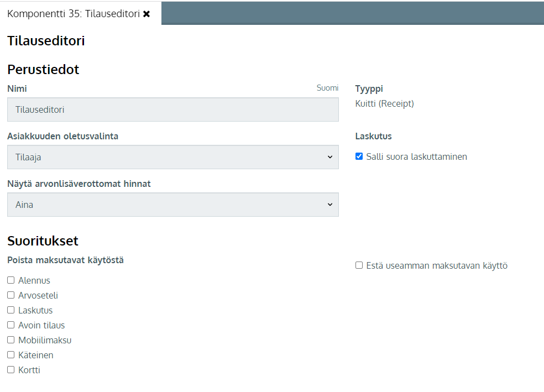Open the Näytä arvonlisäverottomat hinnat dropdown
544x392 pixels.
tap(173, 205)
